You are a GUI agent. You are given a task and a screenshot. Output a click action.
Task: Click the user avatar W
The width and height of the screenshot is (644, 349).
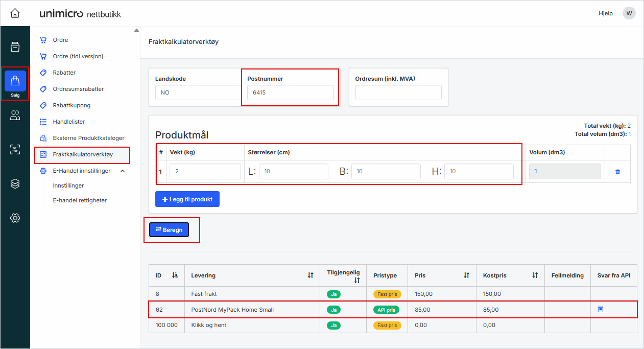pos(629,13)
